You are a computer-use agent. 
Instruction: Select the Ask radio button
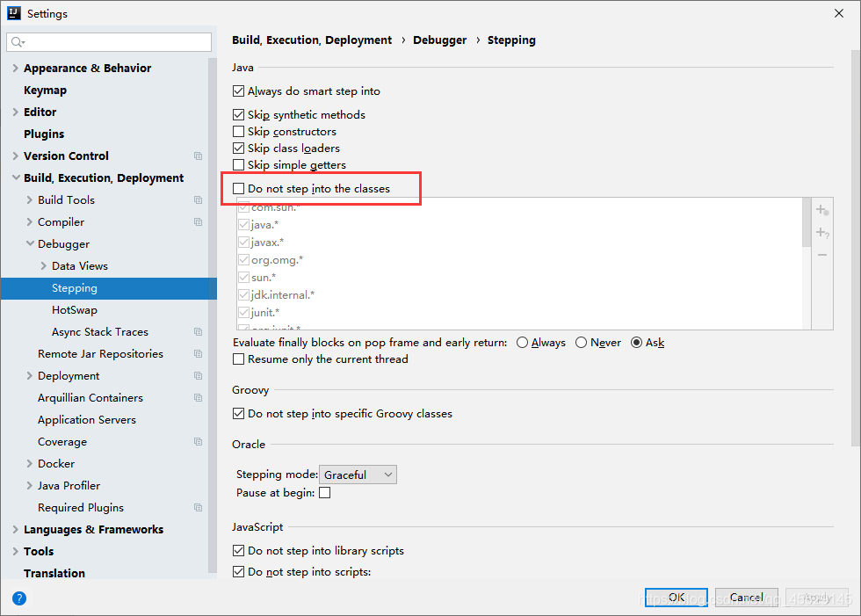636,343
